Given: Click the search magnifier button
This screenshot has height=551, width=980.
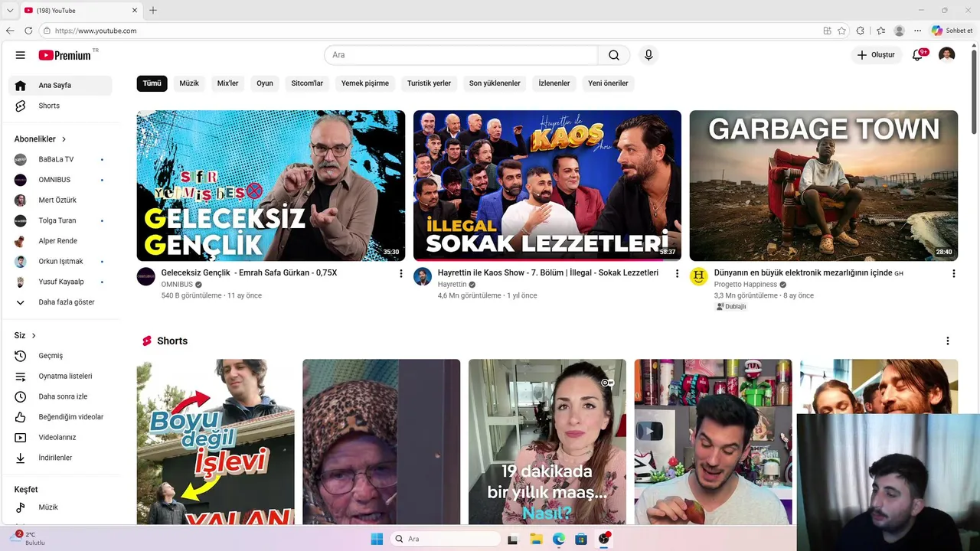Looking at the screenshot, I should click(x=614, y=55).
